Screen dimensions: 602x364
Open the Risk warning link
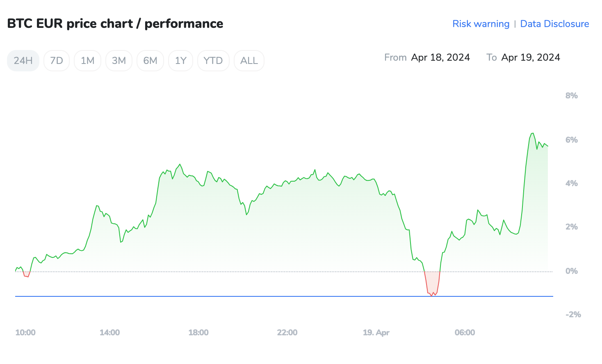[481, 24]
